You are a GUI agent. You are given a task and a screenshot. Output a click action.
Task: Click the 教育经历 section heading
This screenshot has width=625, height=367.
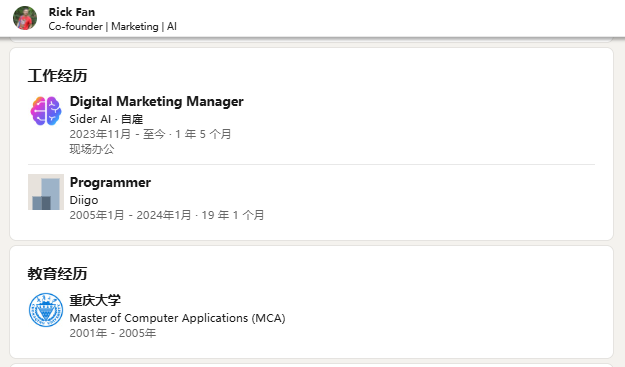(57, 274)
